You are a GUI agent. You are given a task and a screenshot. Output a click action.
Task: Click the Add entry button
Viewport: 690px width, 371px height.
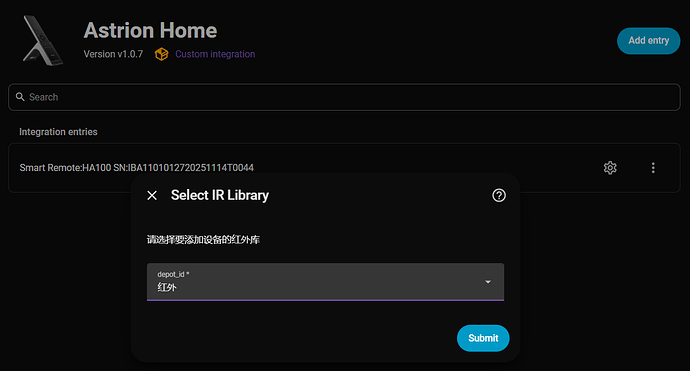648,40
